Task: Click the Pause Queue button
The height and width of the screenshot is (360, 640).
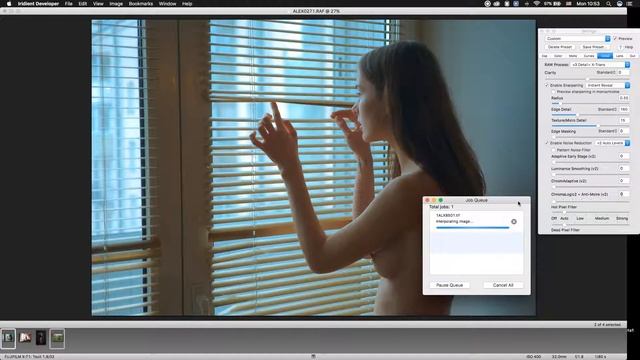Action: (449, 285)
